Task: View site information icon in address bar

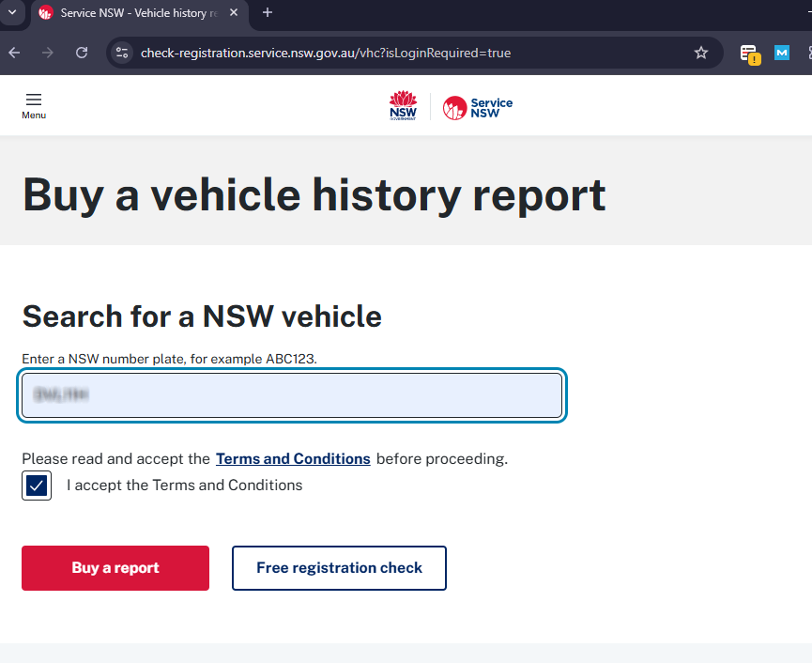Action: pyautogui.click(x=122, y=53)
